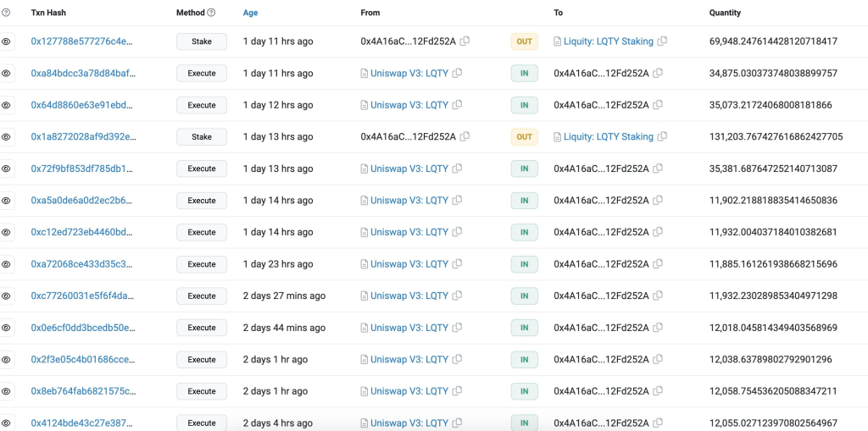Image resolution: width=868 pixels, height=431 pixels.
Task: Open transaction 0x4124bde43c27e387 hash link
Action: point(82,423)
